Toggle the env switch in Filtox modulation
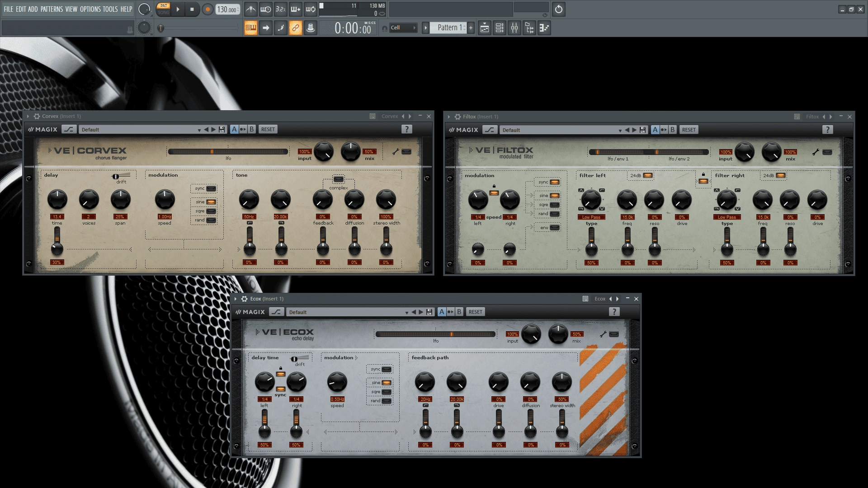The width and height of the screenshot is (868, 488). coord(555,227)
